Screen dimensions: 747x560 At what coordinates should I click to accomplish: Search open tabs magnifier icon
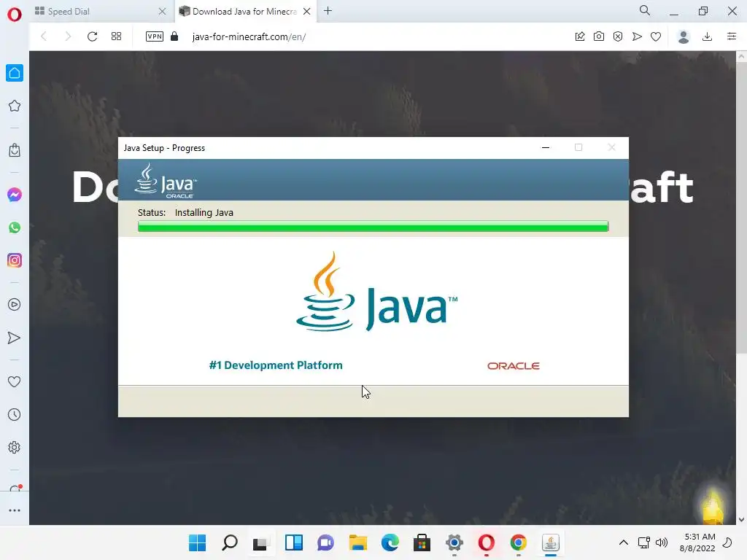pos(645,10)
